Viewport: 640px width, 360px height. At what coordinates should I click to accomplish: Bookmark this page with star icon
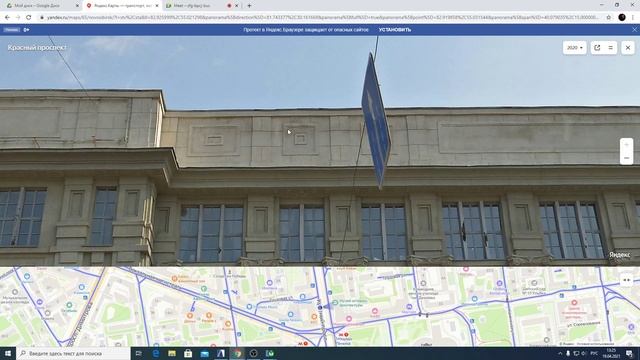pyautogui.click(x=609, y=18)
